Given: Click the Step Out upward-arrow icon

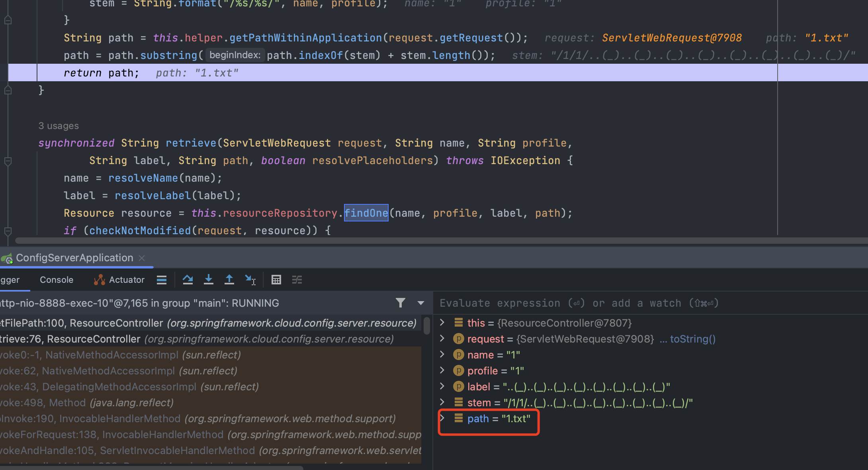Looking at the screenshot, I should [229, 280].
